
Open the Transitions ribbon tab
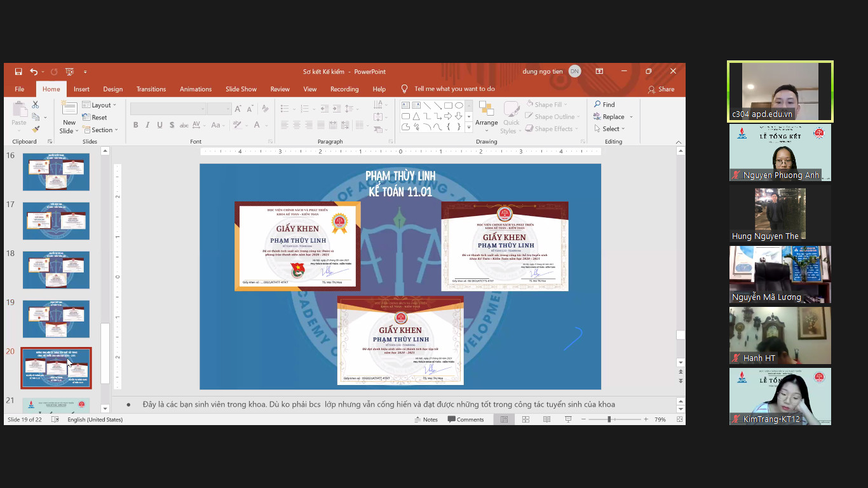151,89
